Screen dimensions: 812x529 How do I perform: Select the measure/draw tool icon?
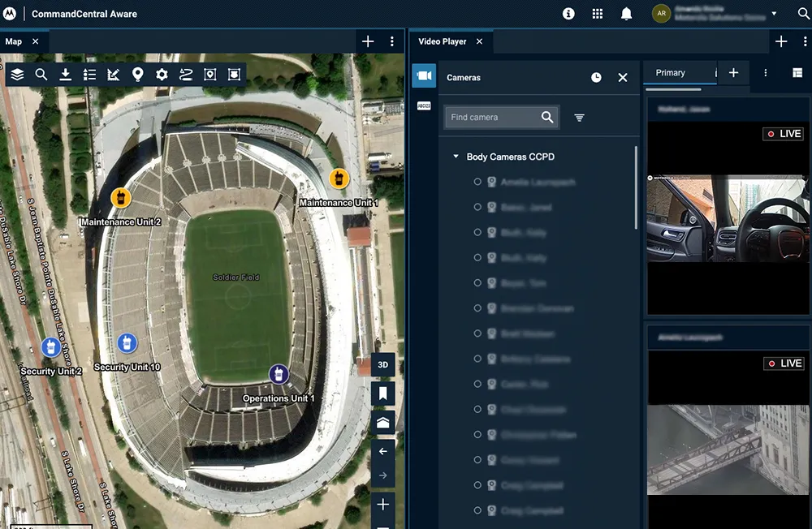[114, 74]
